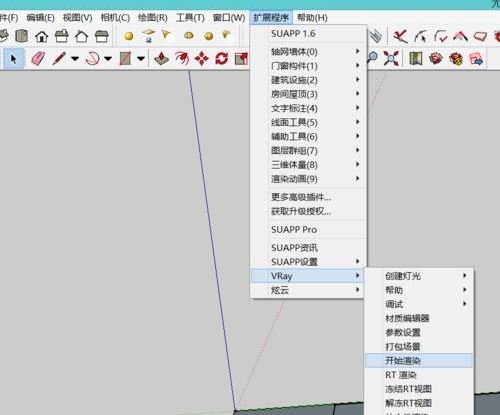Viewport: 500px width, 415px height.
Task: Switch to Back view house outline icon
Action: click(82, 36)
